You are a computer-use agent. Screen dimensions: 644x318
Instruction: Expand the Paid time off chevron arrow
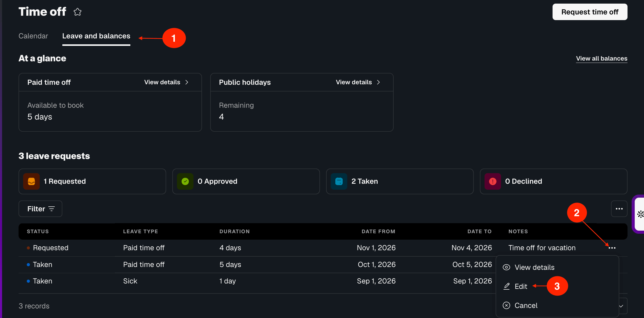coord(187,82)
